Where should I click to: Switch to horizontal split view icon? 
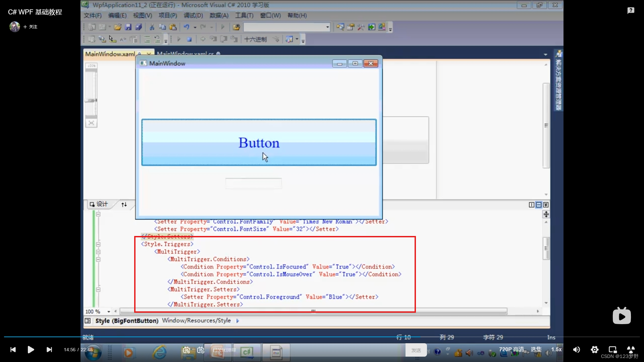pyautogui.click(x=539, y=205)
